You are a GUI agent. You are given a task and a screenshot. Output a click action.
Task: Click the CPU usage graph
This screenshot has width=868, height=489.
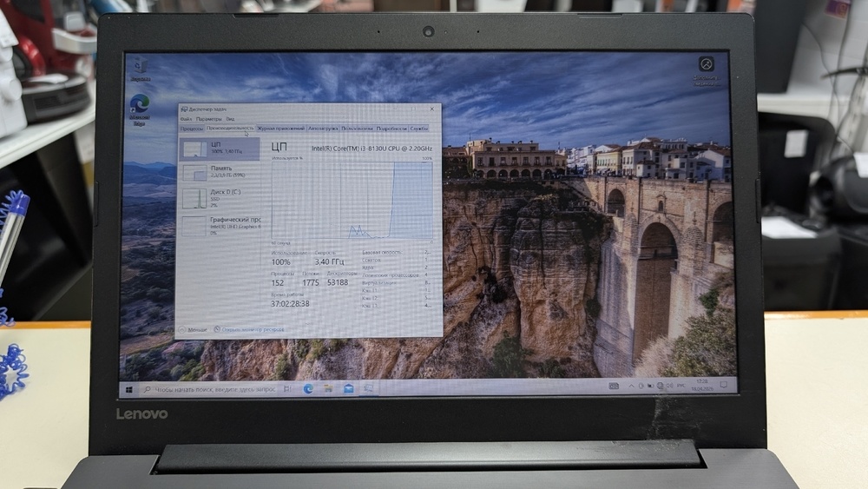coord(352,201)
